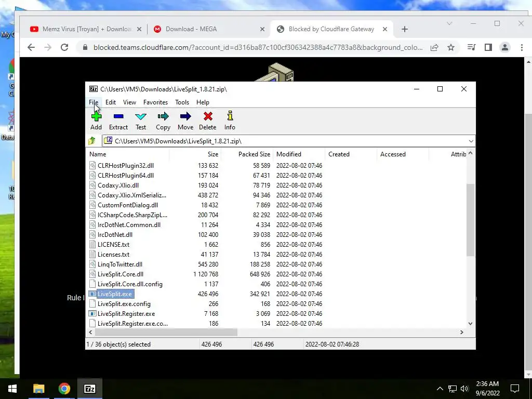This screenshot has height=399, width=532.
Task: Sort by Created column header
Action: click(351, 154)
